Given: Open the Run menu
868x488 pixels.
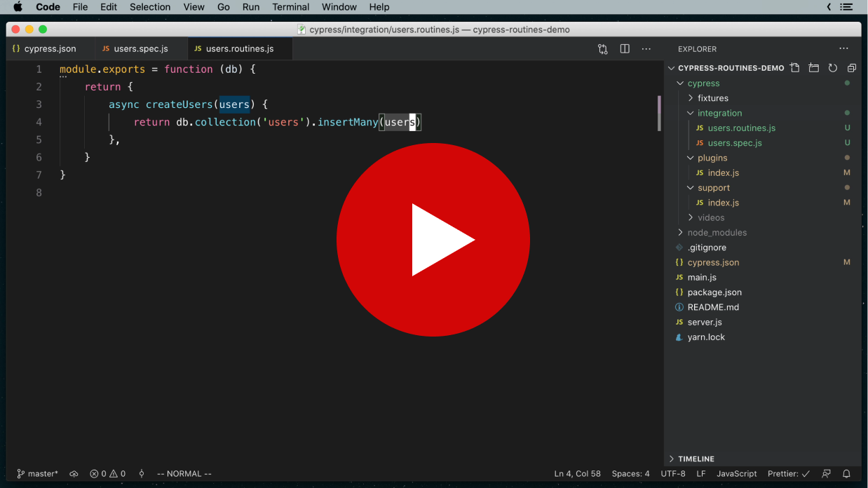Looking at the screenshot, I should (251, 7).
